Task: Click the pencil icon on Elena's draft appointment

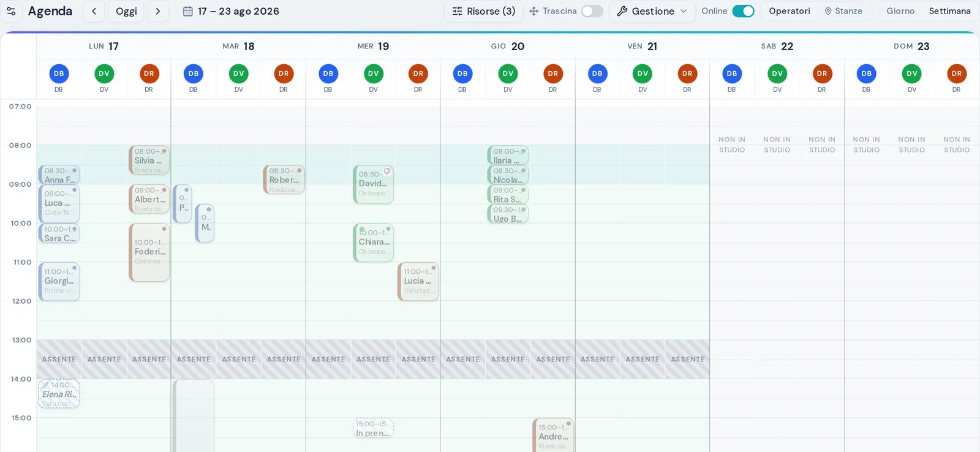Action: coord(45,385)
